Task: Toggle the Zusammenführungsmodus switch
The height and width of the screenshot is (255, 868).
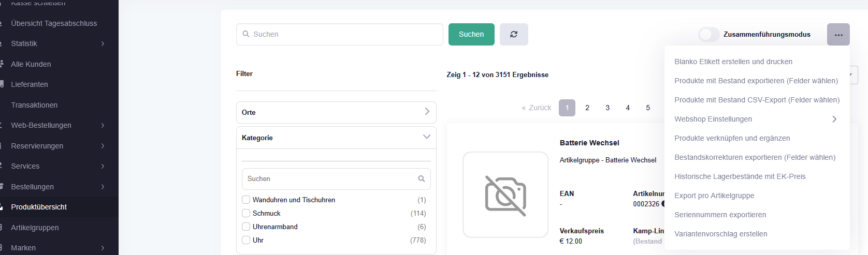Action: point(708,35)
